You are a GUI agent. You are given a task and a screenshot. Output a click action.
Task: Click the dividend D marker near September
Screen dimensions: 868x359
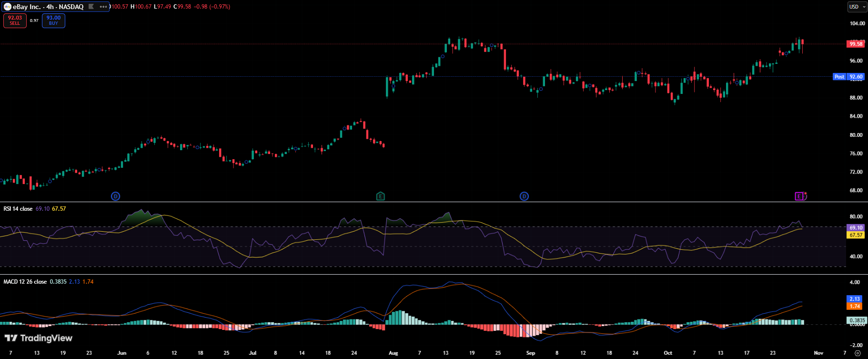[524, 196]
